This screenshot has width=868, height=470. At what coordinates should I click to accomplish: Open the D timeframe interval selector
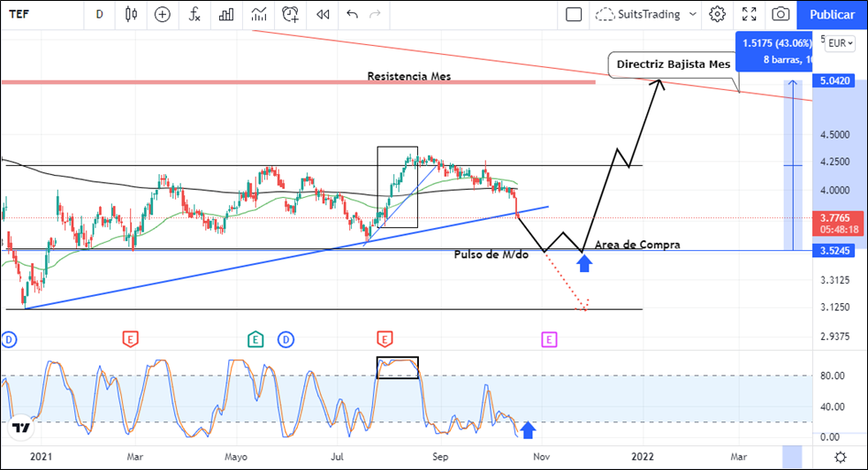[x=100, y=14]
